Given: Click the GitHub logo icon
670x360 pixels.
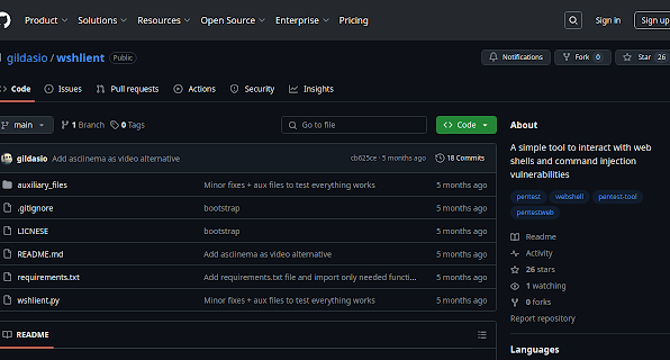Looking at the screenshot, I should 4,20.
